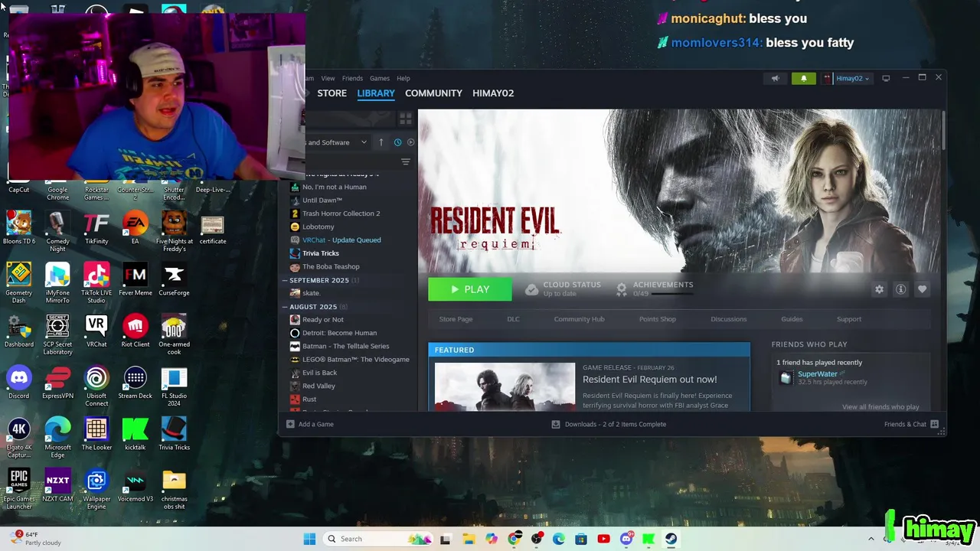
Task: Switch Steam to Big Picture mode icon
Action: pos(886,78)
